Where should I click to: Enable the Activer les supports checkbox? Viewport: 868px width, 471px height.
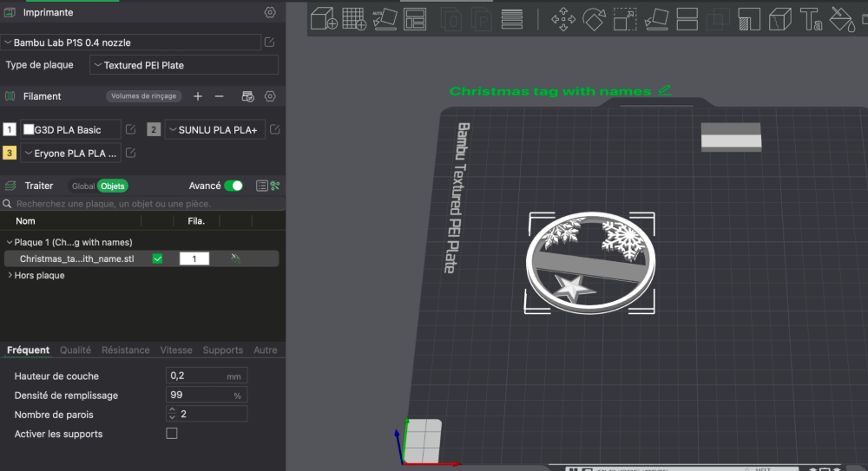(x=172, y=434)
